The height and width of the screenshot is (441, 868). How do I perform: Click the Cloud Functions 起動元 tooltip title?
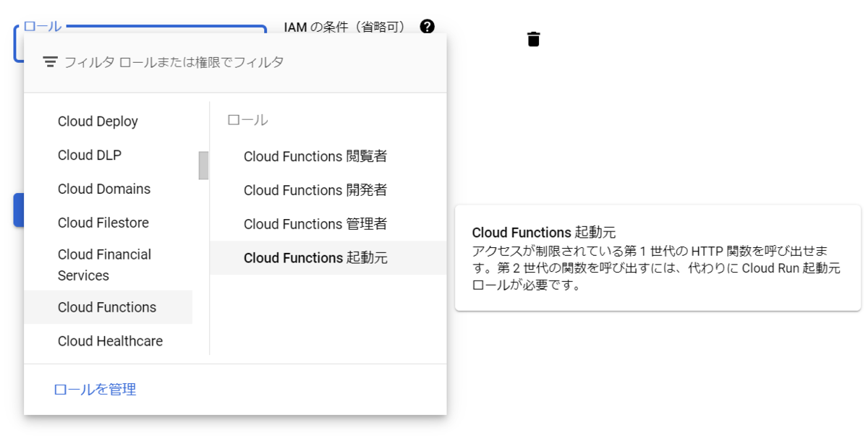tap(543, 233)
